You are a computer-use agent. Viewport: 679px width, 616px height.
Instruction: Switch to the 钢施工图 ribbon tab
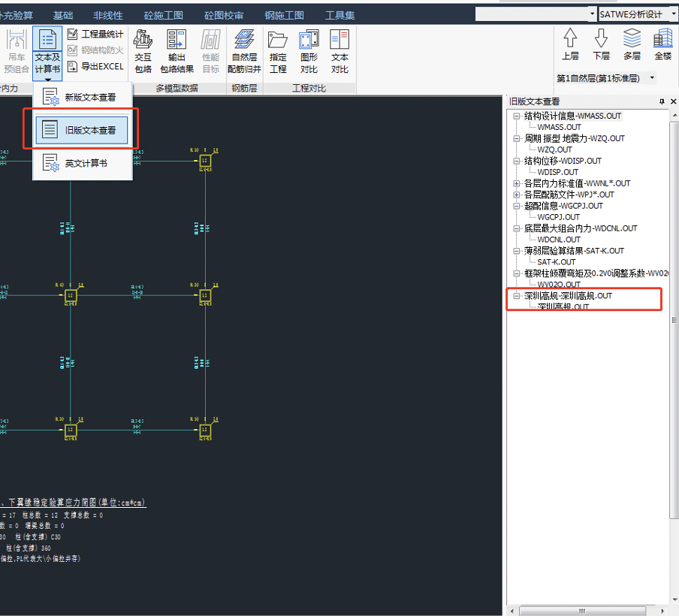click(x=282, y=9)
